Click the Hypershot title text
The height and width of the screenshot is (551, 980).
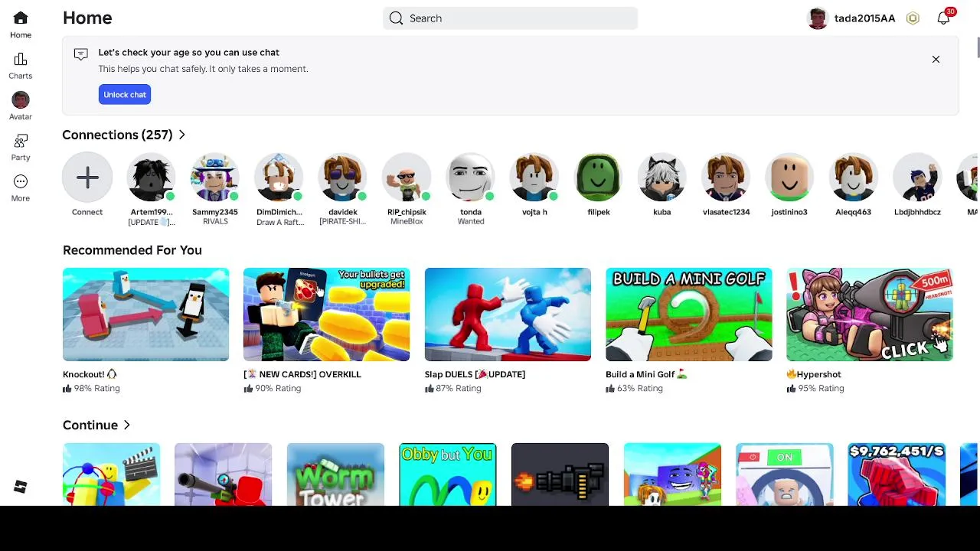point(814,374)
